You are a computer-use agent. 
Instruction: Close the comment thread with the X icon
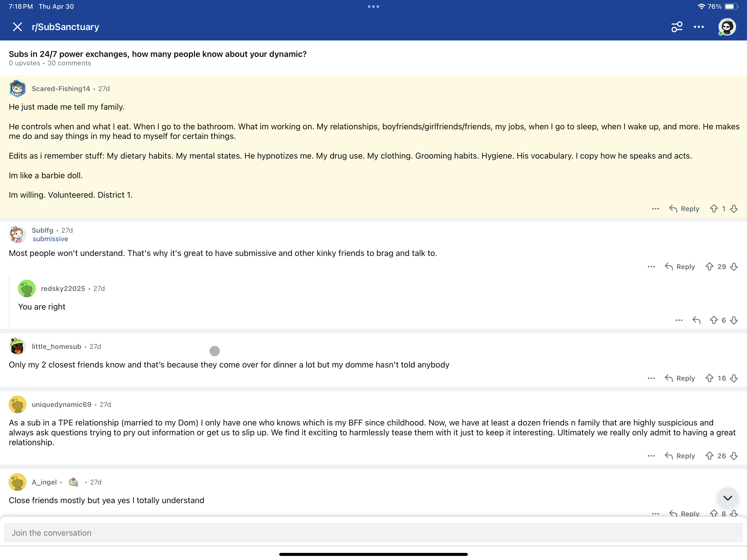17,27
